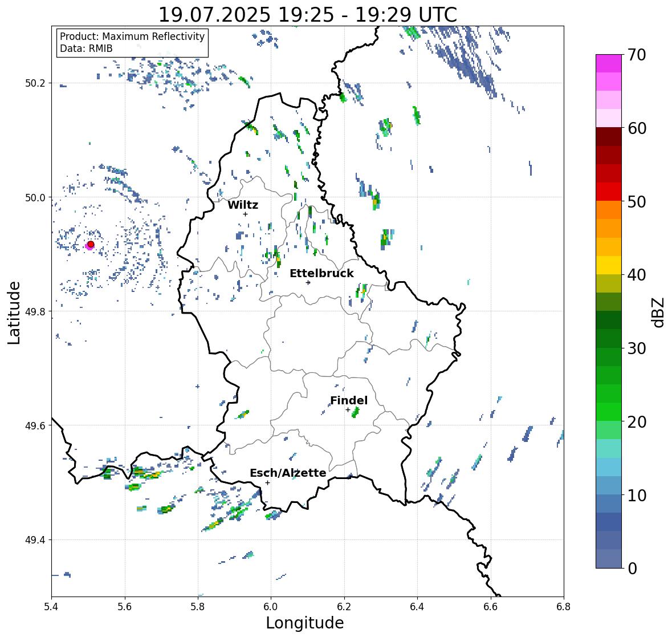
Task: Click the Product: Maximum Reflectivity label
Action: (132, 36)
